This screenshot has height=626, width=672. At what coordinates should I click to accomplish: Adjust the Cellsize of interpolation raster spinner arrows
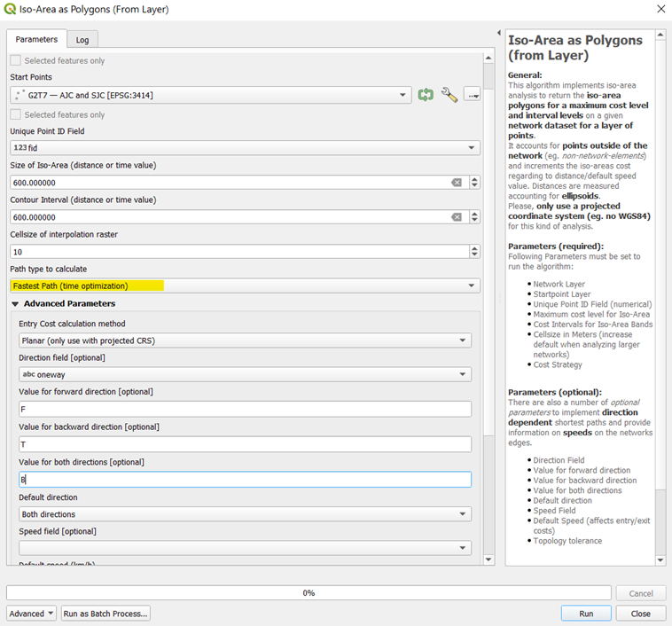[474, 252]
